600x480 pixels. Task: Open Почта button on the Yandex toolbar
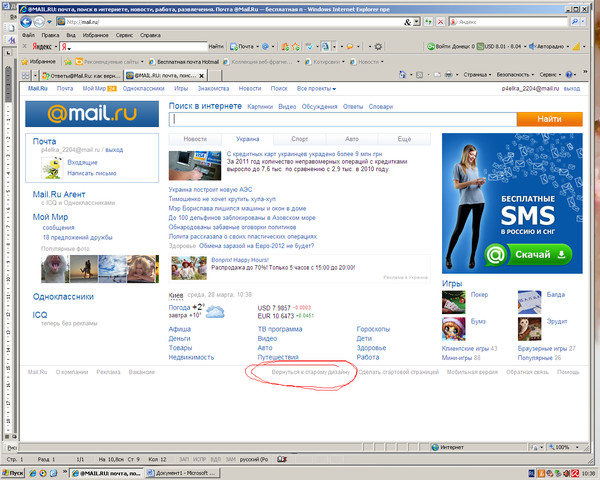pos(242,47)
